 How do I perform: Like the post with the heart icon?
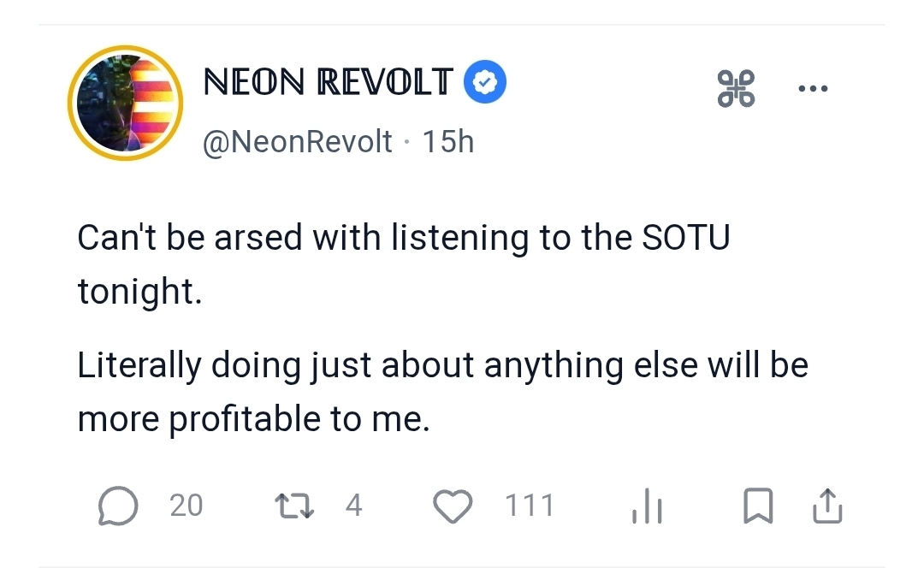pyautogui.click(x=453, y=506)
